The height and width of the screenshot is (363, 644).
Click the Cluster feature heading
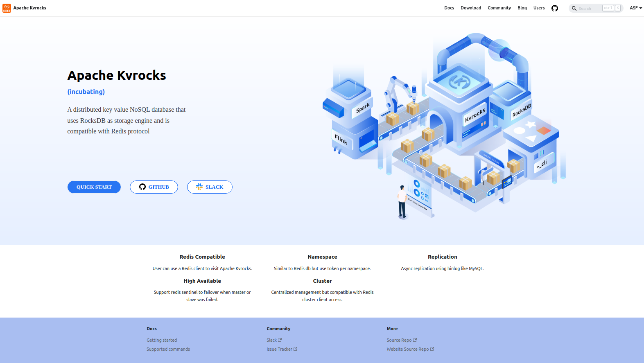[323, 281]
